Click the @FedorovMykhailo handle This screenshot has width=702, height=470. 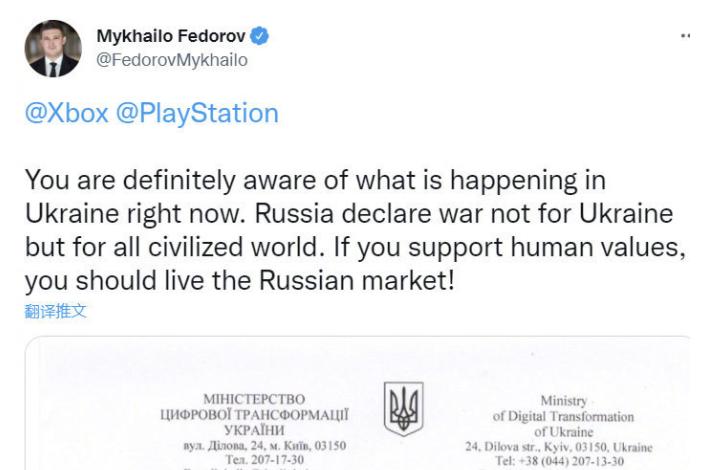tap(172, 60)
